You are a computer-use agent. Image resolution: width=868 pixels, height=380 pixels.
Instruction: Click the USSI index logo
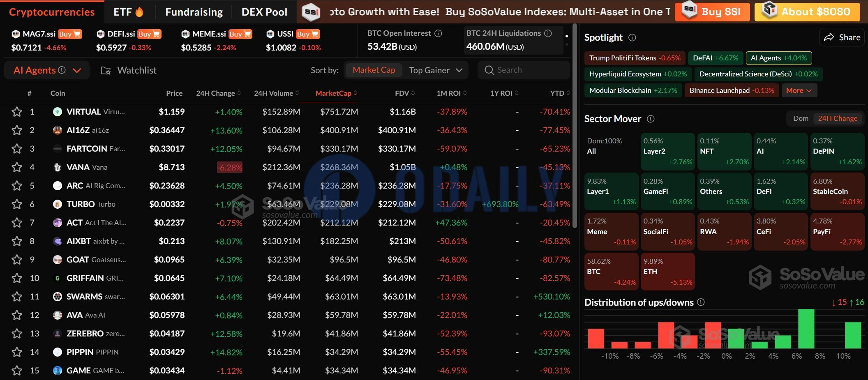pyautogui.click(x=270, y=34)
